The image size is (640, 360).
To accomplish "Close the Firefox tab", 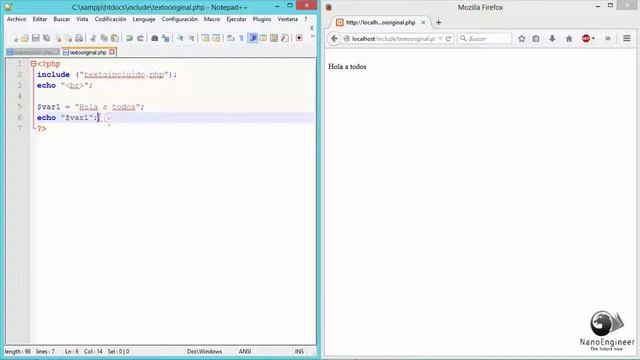I will [423, 22].
